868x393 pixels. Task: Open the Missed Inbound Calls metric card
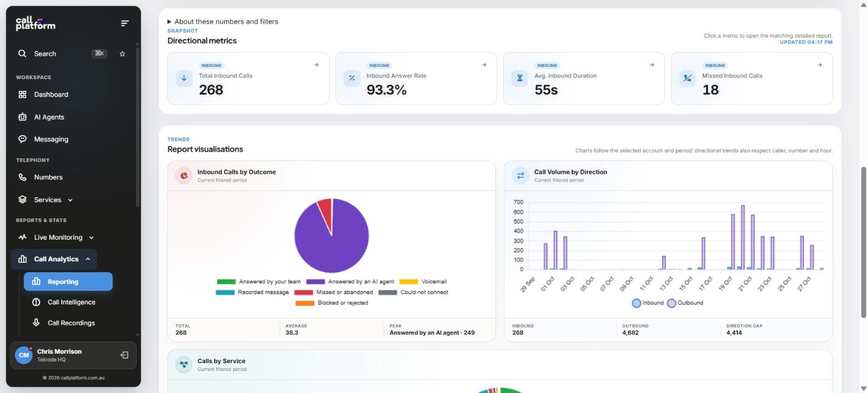click(752, 79)
